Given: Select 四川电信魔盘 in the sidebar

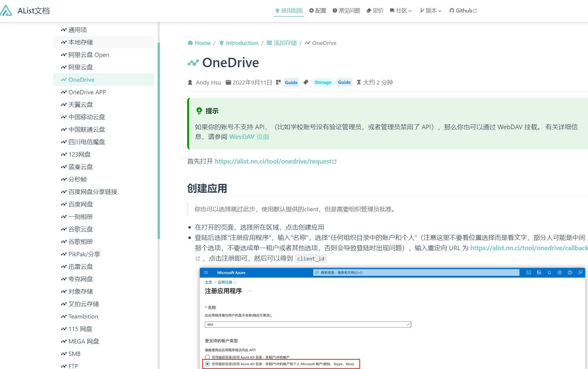Looking at the screenshot, I should click(104, 142).
